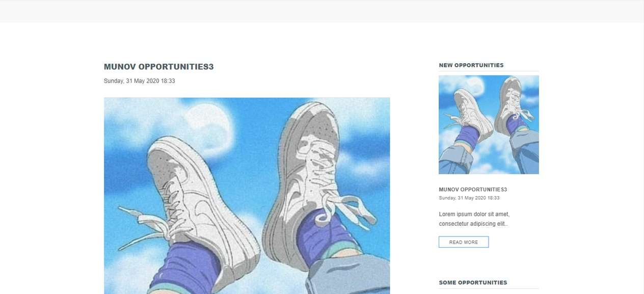Click the main article title MUNOV OPPORTUNITIES3
The image size is (644, 294).
tap(158, 67)
